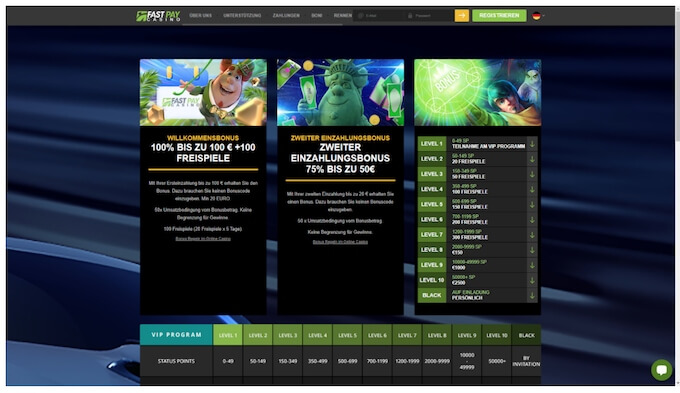Click the Statue of Liberty bonus banner
Viewport: 680px width, 393px height.
340,92
